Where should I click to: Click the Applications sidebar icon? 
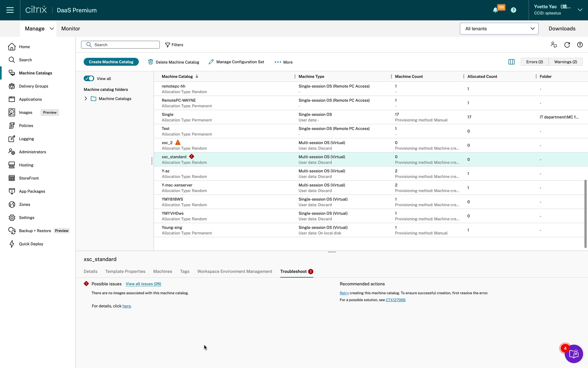[x=12, y=99]
